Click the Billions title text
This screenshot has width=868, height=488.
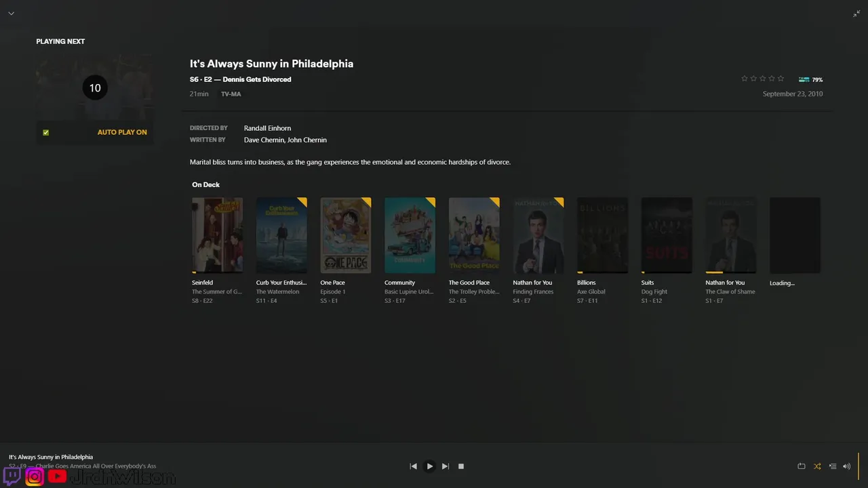click(587, 283)
